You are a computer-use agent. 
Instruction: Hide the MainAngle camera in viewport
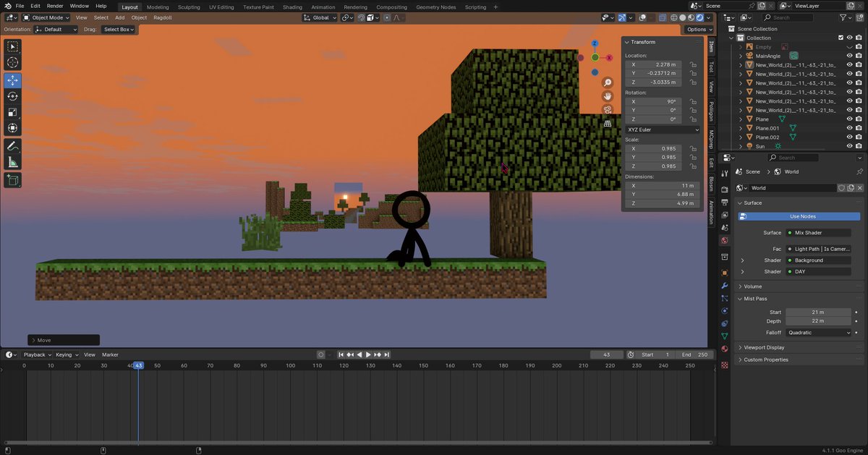849,56
